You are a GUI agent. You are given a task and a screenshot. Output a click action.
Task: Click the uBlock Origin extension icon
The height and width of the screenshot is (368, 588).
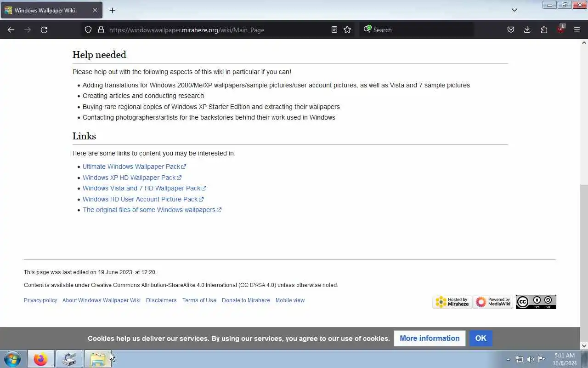pos(560,30)
